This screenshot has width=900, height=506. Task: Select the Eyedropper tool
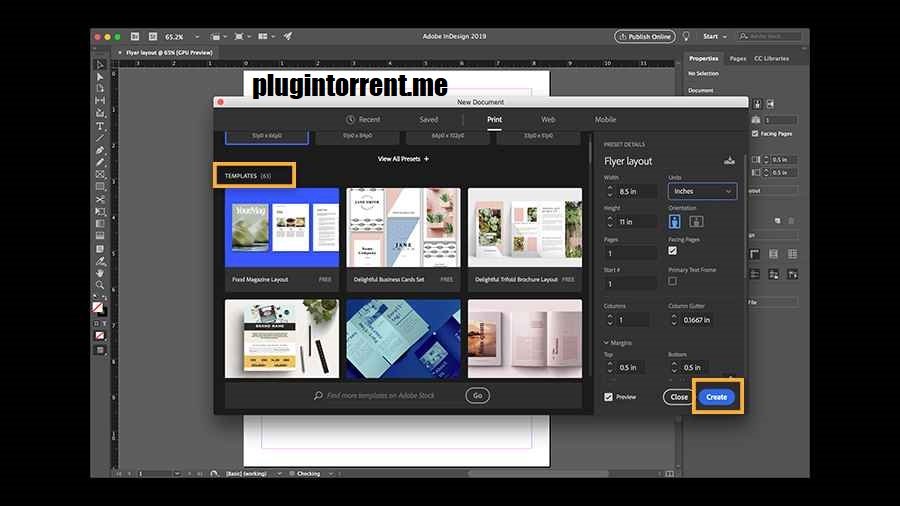[x=100, y=261]
